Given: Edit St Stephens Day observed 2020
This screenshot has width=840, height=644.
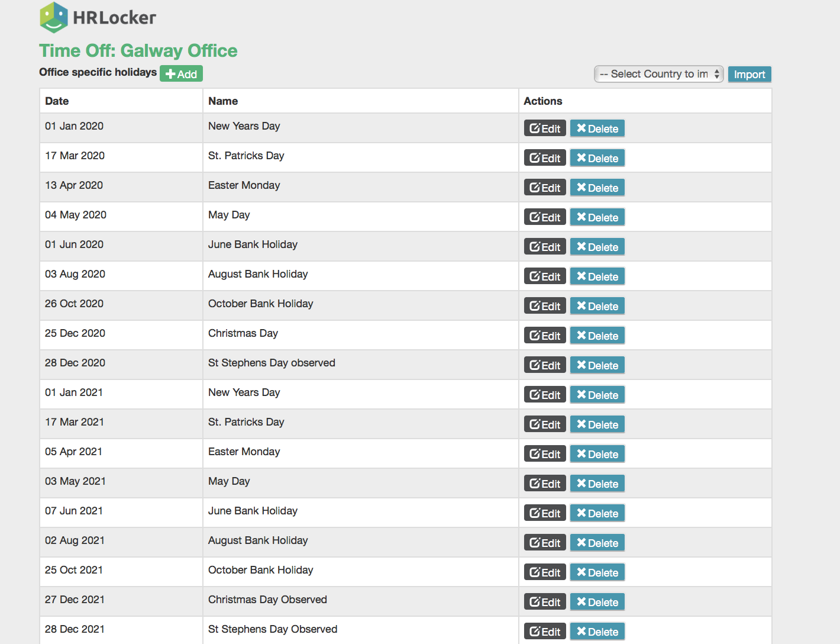Looking at the screenshot, I should (x=545, y=365).
